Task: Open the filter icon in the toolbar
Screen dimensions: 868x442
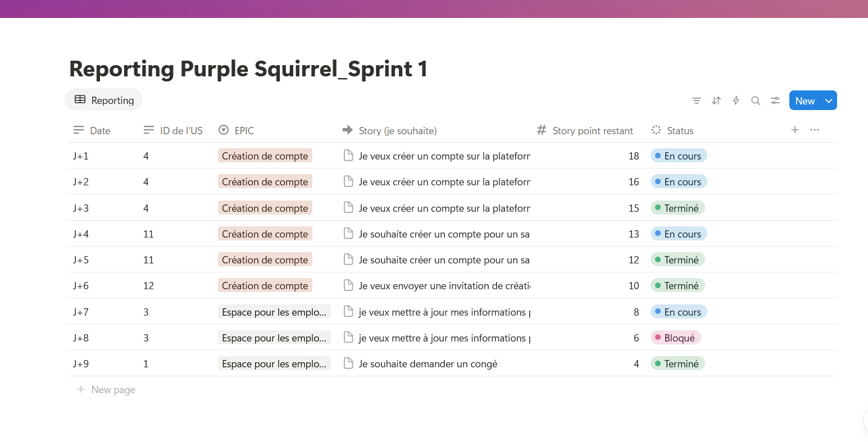Action: [x=697, y=101]
